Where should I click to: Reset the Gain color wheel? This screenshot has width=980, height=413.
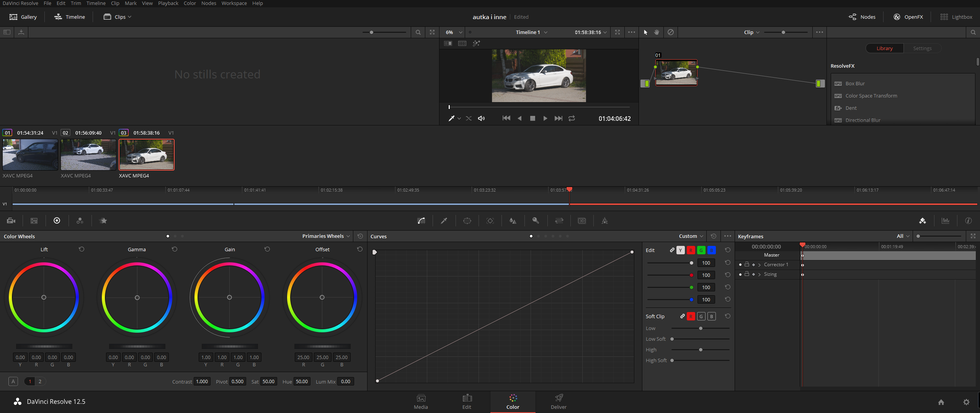[x=267, y=249]
